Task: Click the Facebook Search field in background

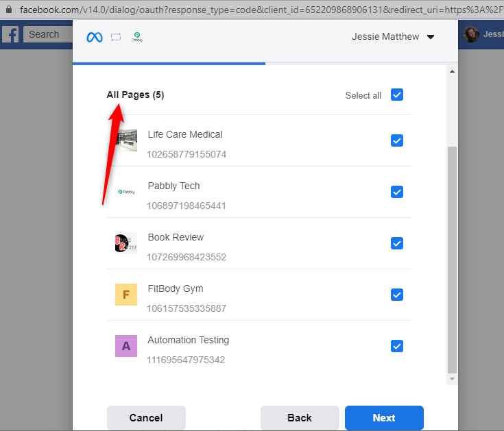Action: tap(47, 34)
